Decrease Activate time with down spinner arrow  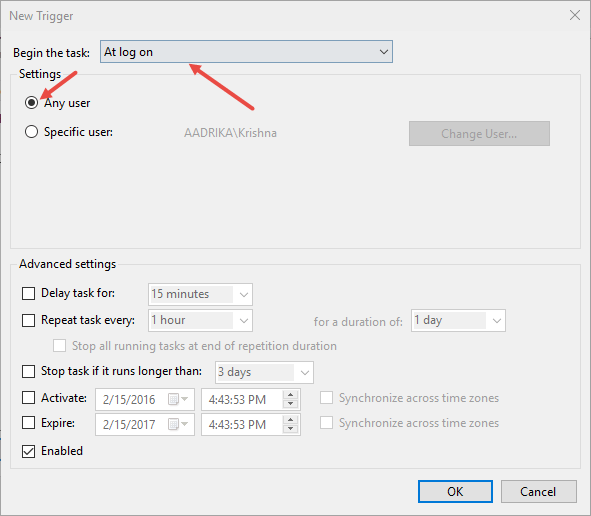[x=291, y=404]
